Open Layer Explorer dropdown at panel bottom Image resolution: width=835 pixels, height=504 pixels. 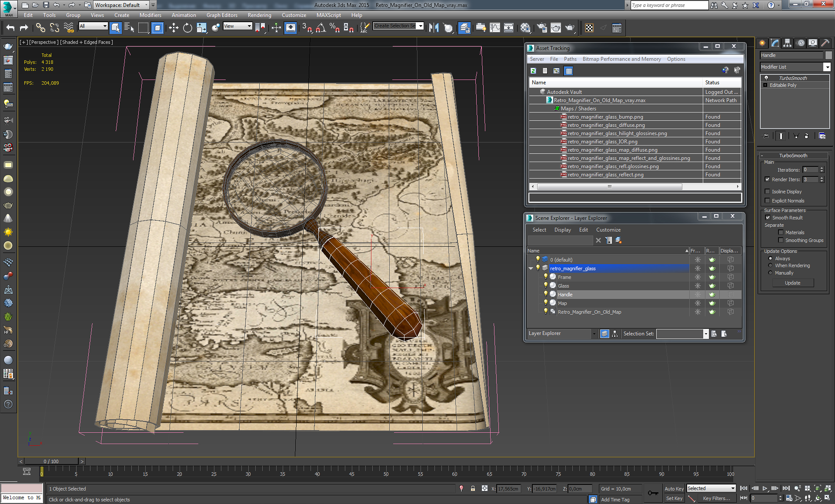point(594,334)
